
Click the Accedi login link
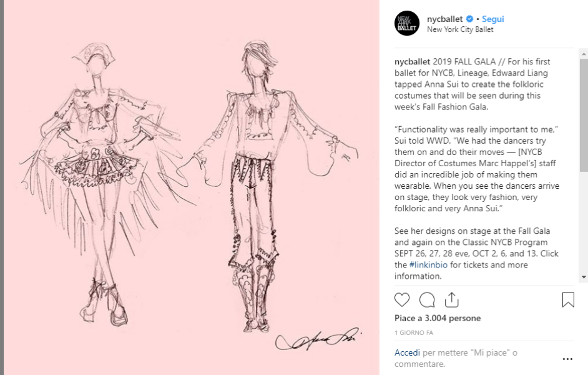click(407, 352)
